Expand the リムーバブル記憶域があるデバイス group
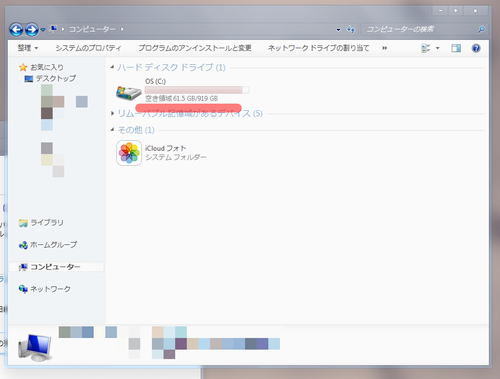This screenshot has height=379, width=500. pyautogui.click(x=112, y=113)
